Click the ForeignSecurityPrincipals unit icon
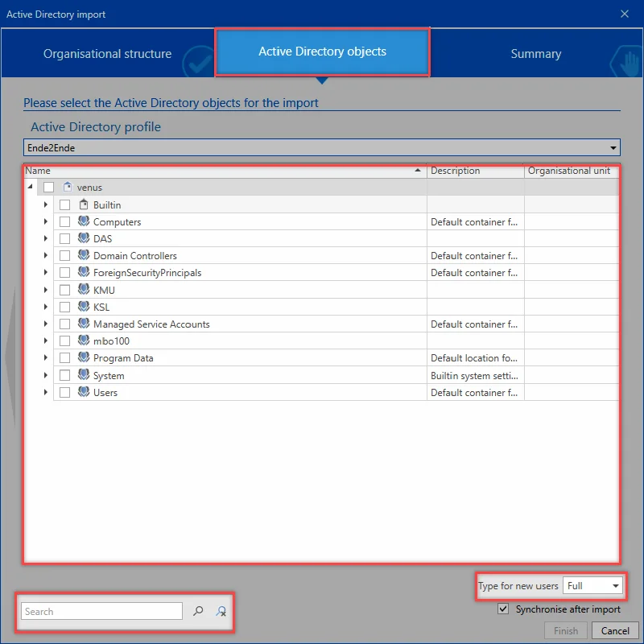The height and width of the screenshot is (644, 644). (x=84, y=272)
